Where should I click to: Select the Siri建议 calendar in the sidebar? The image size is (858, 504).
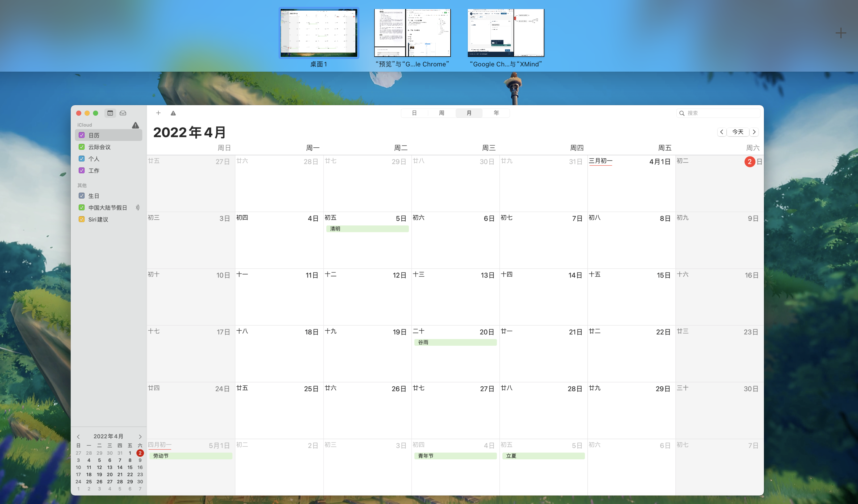point(109,219)
